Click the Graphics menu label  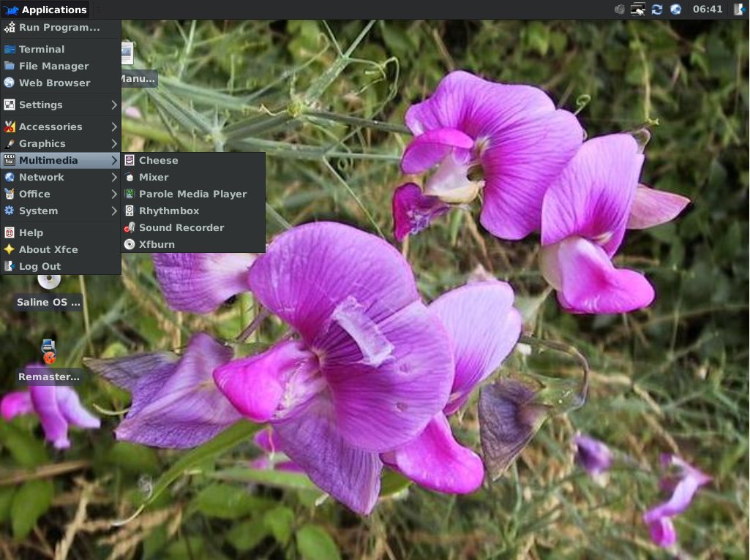point(42,144)
